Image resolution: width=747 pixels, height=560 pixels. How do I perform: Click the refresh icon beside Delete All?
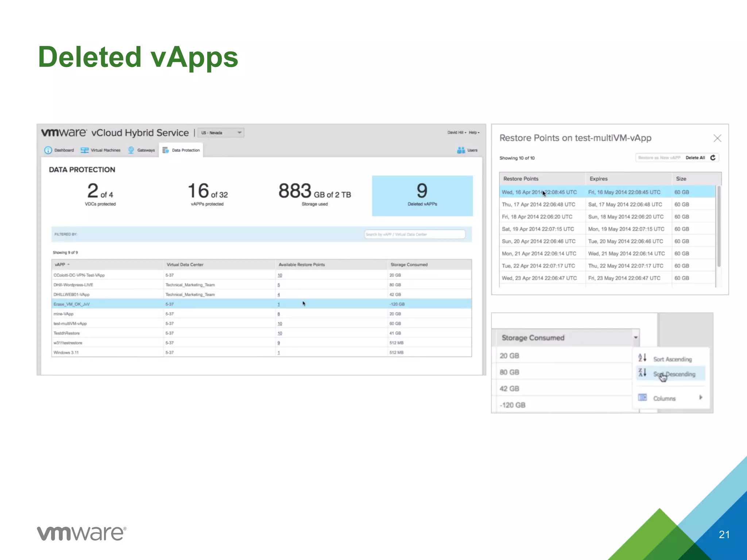713,157
